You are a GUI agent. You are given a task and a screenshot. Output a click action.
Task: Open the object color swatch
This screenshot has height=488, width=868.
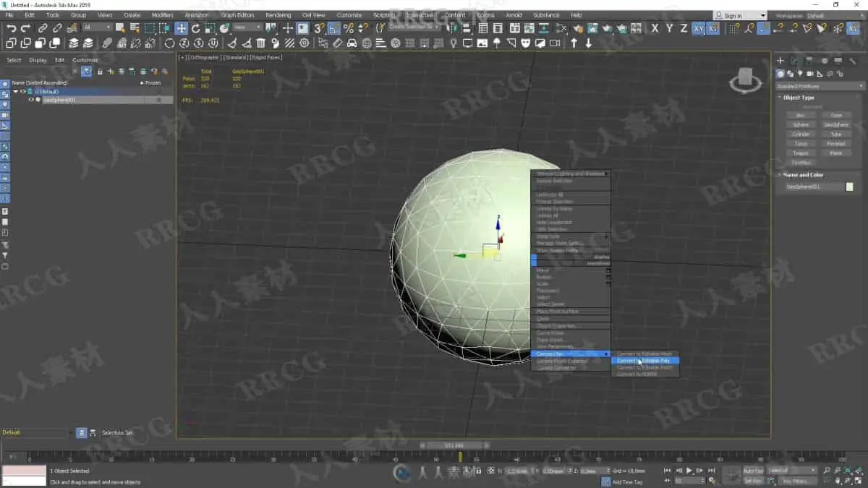point(849,187)
